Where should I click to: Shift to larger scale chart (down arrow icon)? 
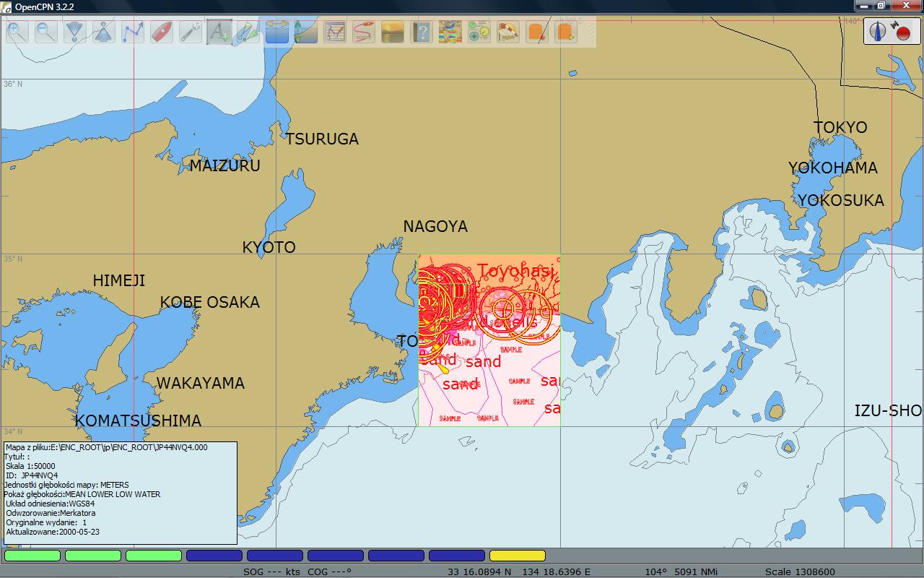click(x=75, y=32)
